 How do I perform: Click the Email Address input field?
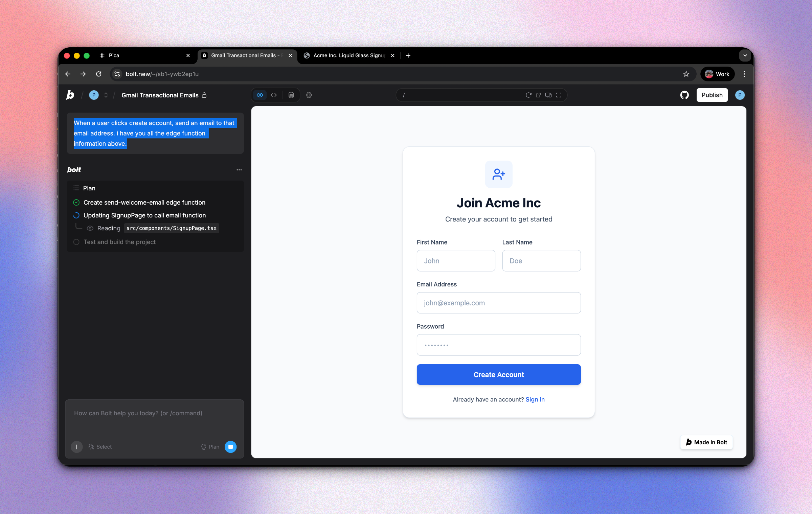point(498,303)
